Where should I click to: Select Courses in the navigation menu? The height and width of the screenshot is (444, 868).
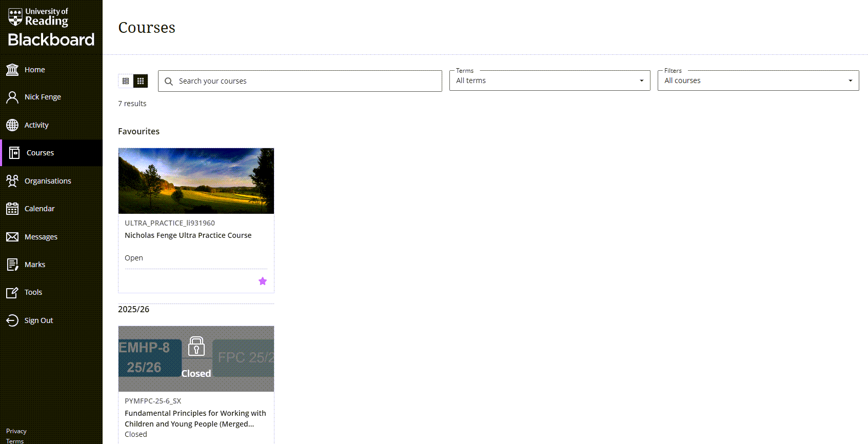pyautogui.click(x=40, y=153)
